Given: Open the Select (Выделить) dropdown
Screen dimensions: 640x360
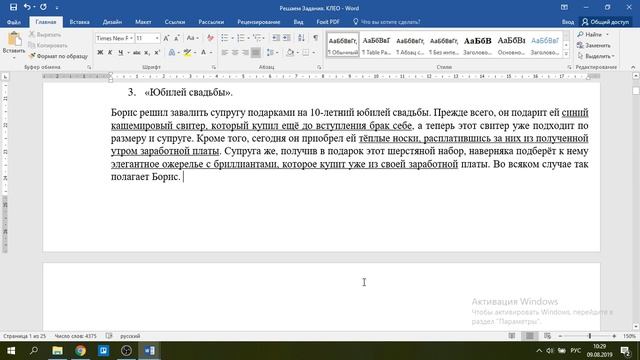Looking at the screenshot, I should [x=596, y=56].
